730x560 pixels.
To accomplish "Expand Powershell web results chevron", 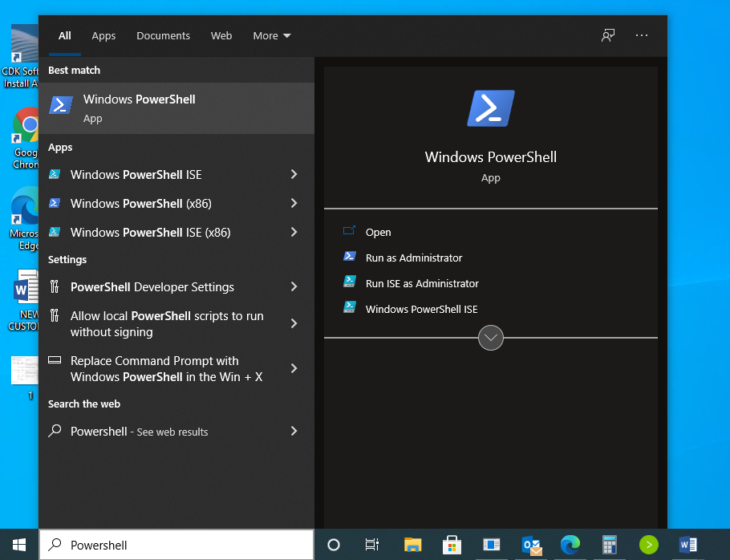I will (294, 431).
